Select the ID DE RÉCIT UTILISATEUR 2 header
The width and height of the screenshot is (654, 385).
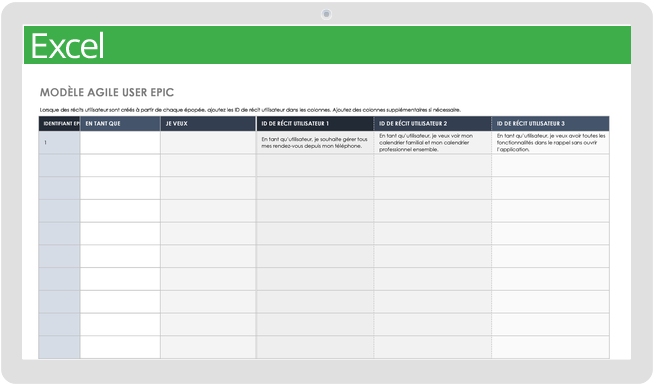[x=433, y=124]
